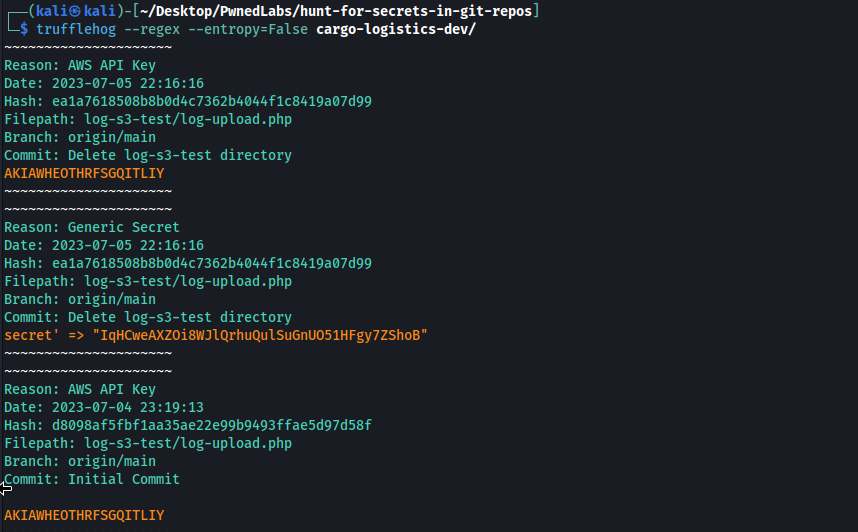
Task: Click the --entropy=False argument
Action: 248,29
